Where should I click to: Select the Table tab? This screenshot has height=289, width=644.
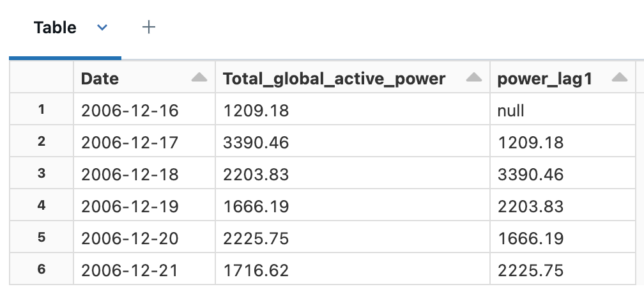(55, 27)
